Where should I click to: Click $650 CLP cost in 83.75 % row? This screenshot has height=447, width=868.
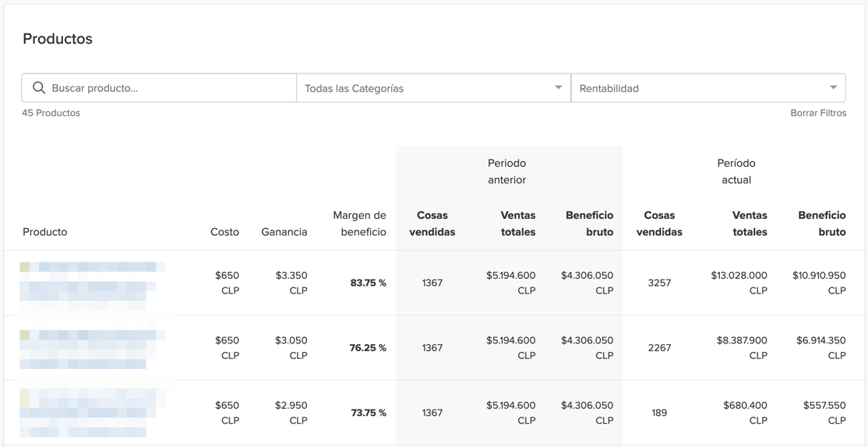[227, 283]
